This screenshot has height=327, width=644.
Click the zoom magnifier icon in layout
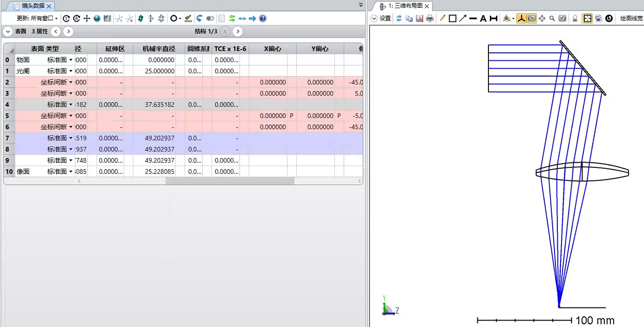coord(552,19)
